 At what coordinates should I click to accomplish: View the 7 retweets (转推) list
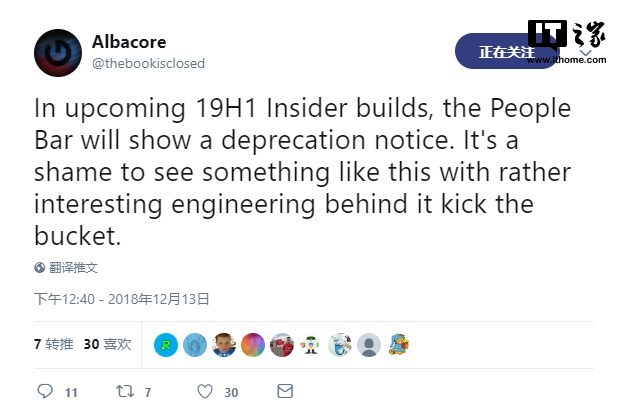pyautogui.click(x=54, y=344)
